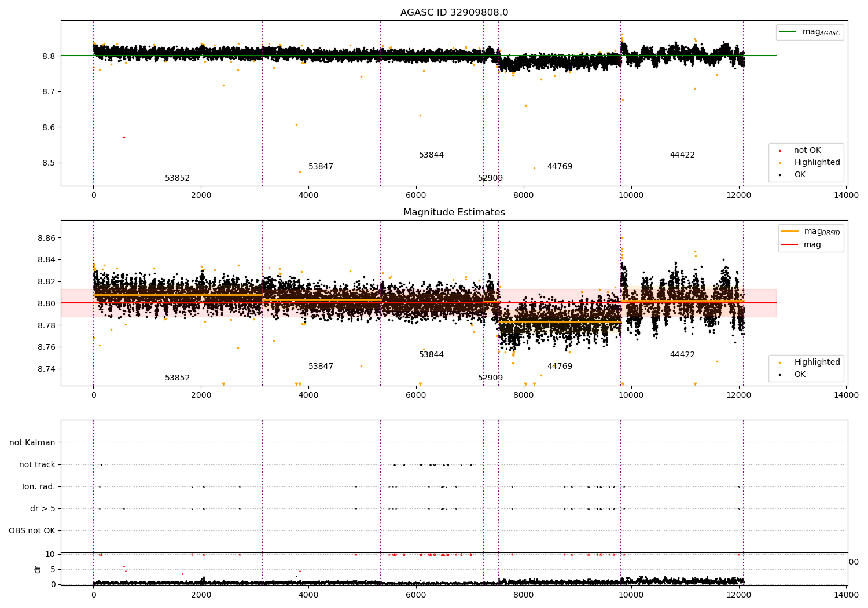Click "Highlighted" in the top plot legend

816,163
